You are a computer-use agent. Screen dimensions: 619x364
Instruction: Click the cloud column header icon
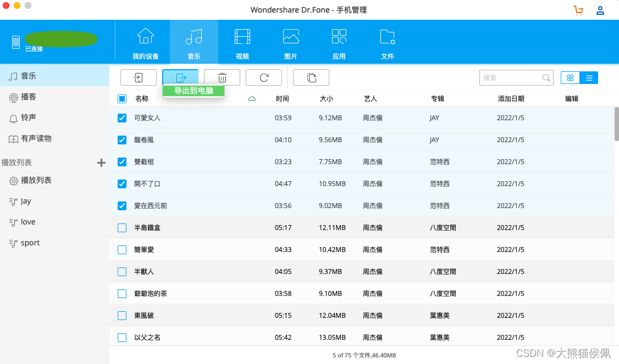tap(251, 99)
